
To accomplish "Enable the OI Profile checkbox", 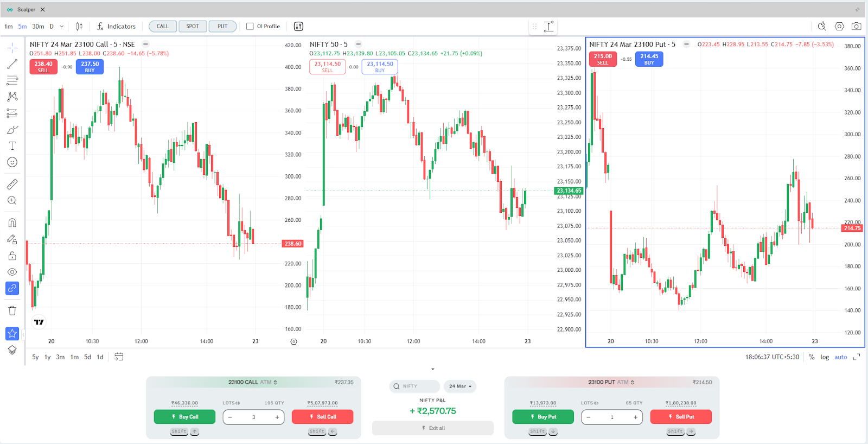I will click(250, 26).
